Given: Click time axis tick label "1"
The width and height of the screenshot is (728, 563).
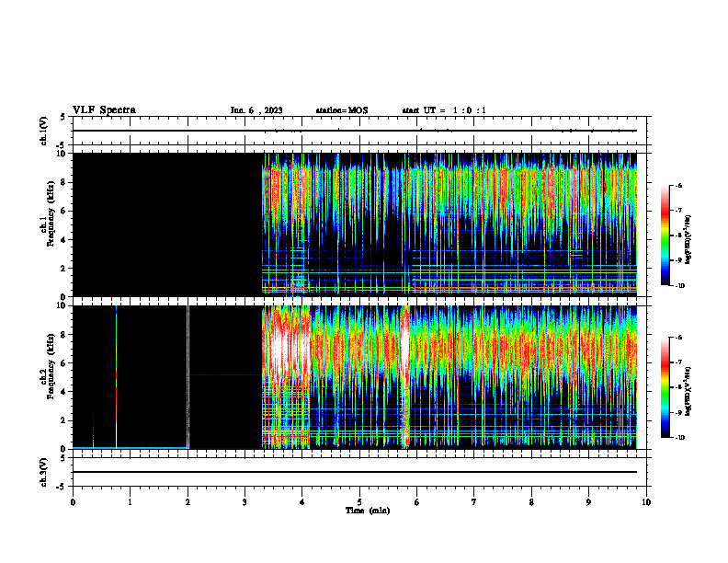Looking at the screenshot, I should pos(130,502).
